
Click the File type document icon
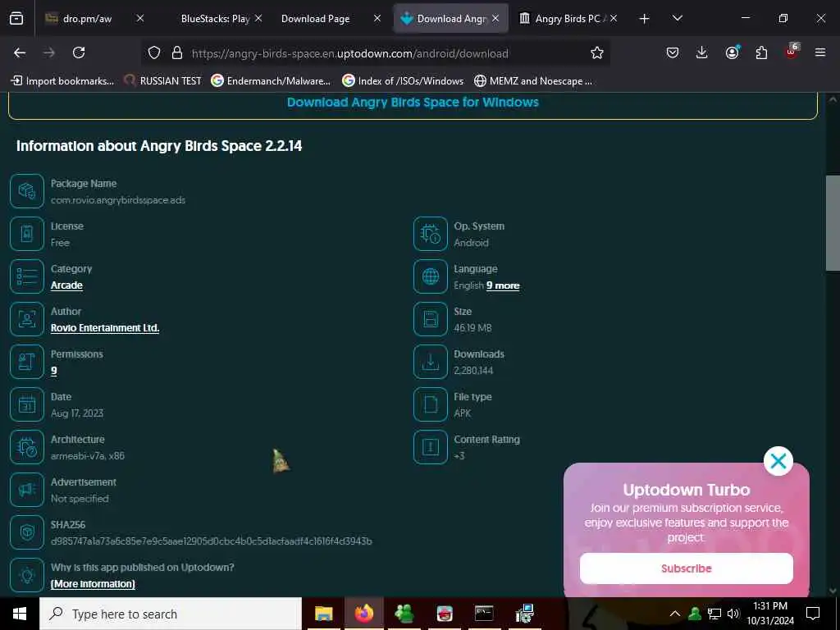(x=430, y=404)
